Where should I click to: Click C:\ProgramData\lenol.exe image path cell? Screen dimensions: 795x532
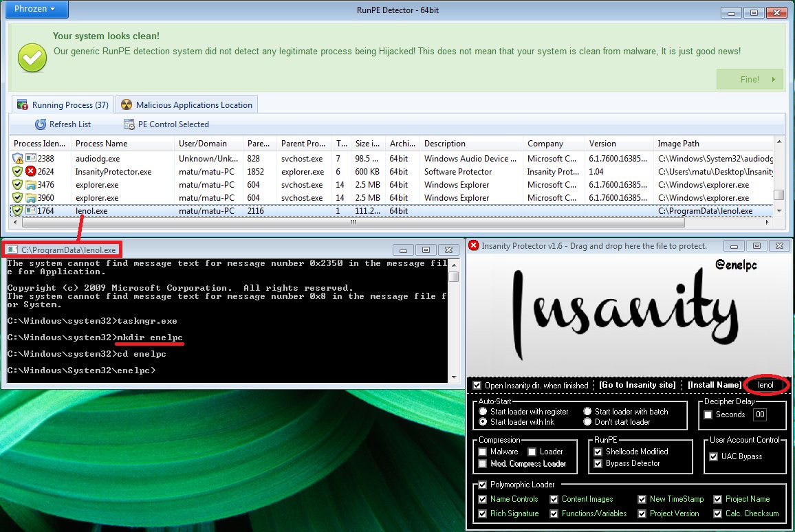(705, 211)
